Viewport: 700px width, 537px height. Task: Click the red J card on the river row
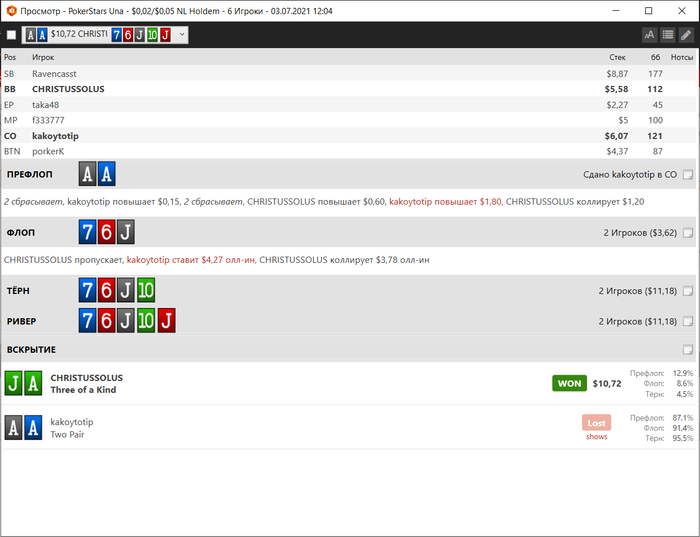166,321
